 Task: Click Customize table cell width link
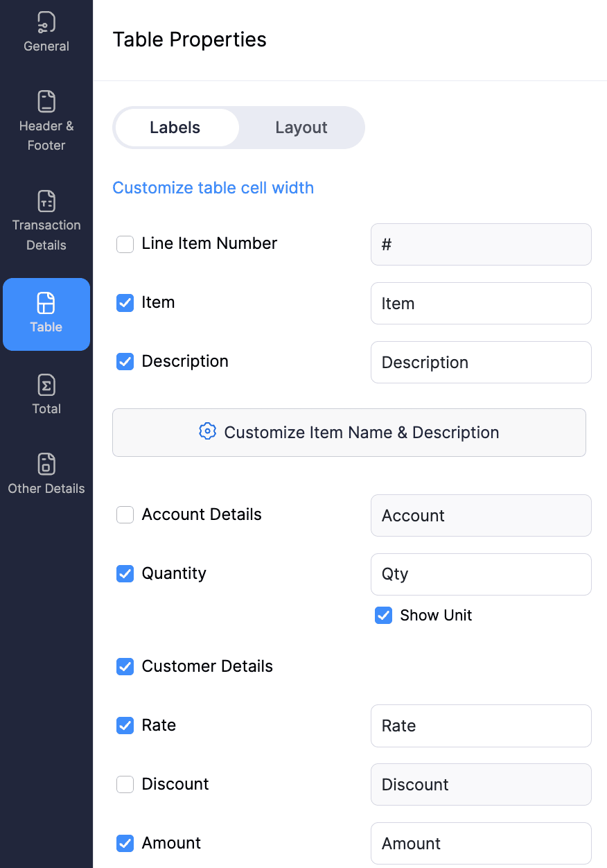click(x=213, y=188)
